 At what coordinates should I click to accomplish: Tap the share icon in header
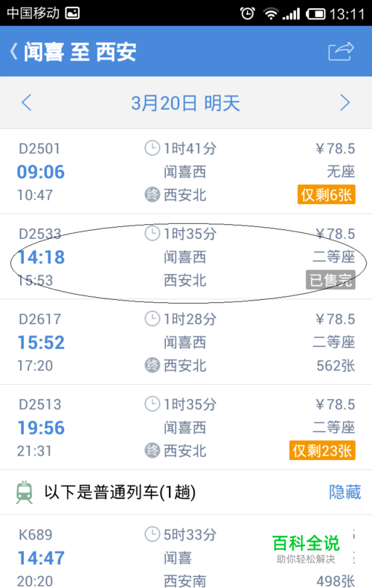pyautogui.click(x=341, y=51)
